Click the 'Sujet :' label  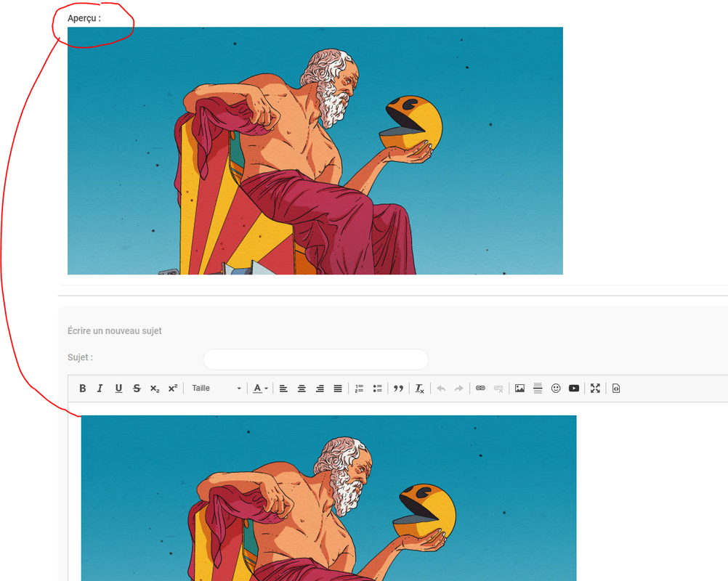(x=81, y=357)
